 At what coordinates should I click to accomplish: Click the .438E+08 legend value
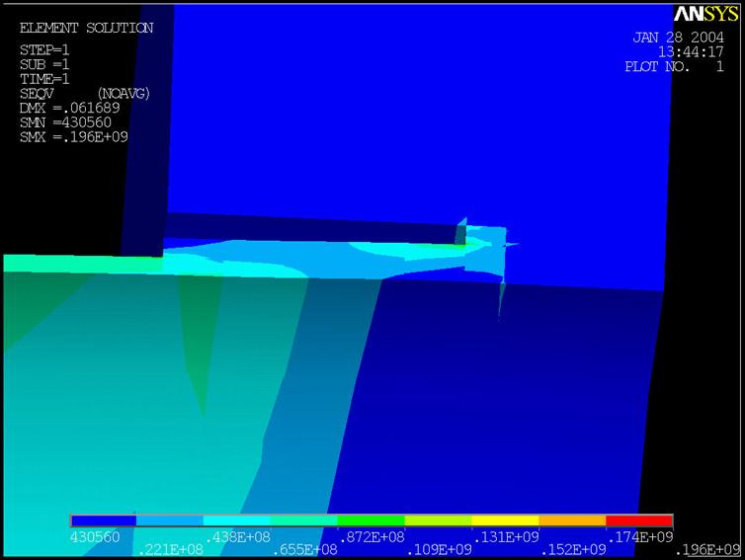coord(237,537)
